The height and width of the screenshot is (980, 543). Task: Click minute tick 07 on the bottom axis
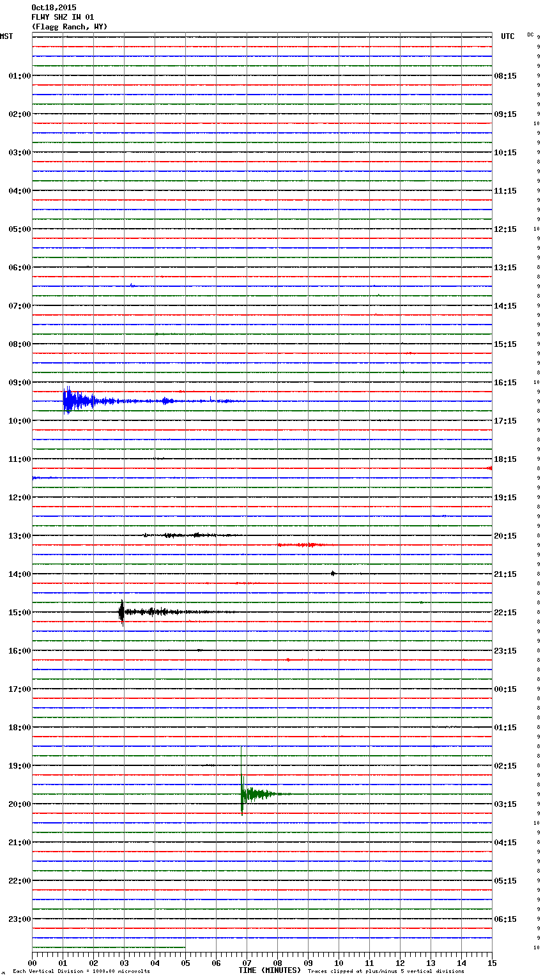(247, 963)
